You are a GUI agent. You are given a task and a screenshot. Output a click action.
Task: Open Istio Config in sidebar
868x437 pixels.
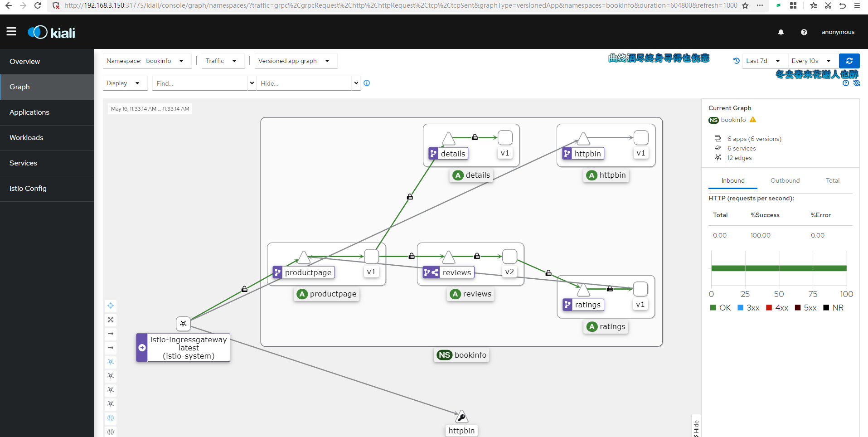28,189
